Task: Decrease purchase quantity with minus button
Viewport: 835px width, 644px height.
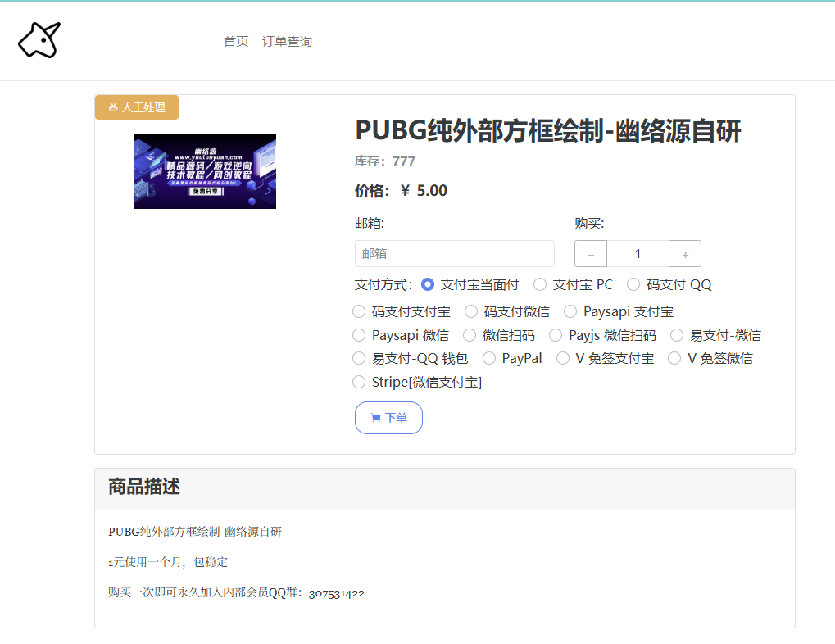Action: 591,254
